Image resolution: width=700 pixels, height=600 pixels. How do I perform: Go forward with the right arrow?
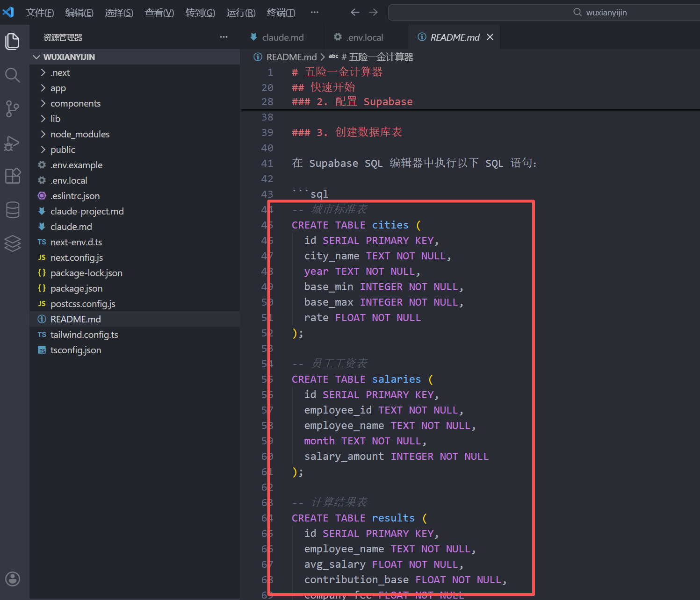point(373,12)
